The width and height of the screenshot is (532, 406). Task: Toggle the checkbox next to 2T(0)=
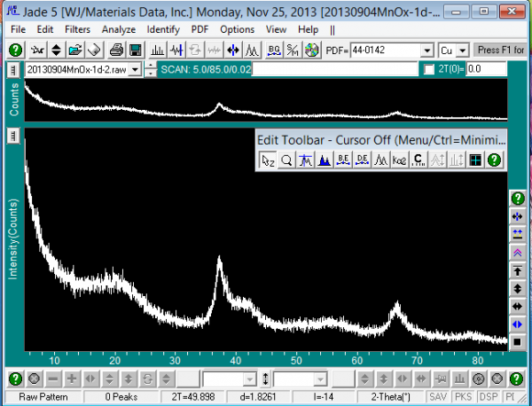(429, 69)
